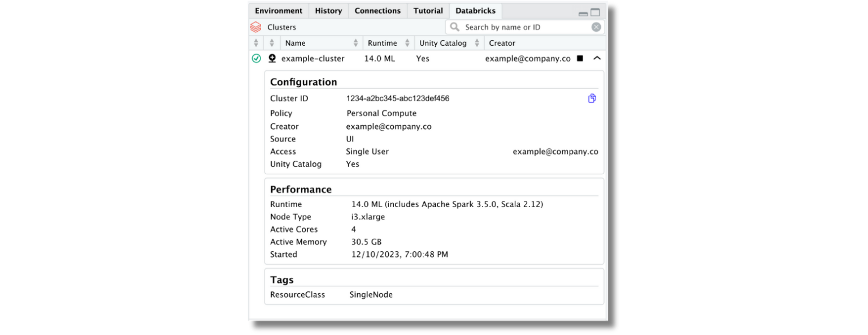Switch to the Environment tab
The width and height of the screenshot is (868, 335).
[x=278, y=10]
